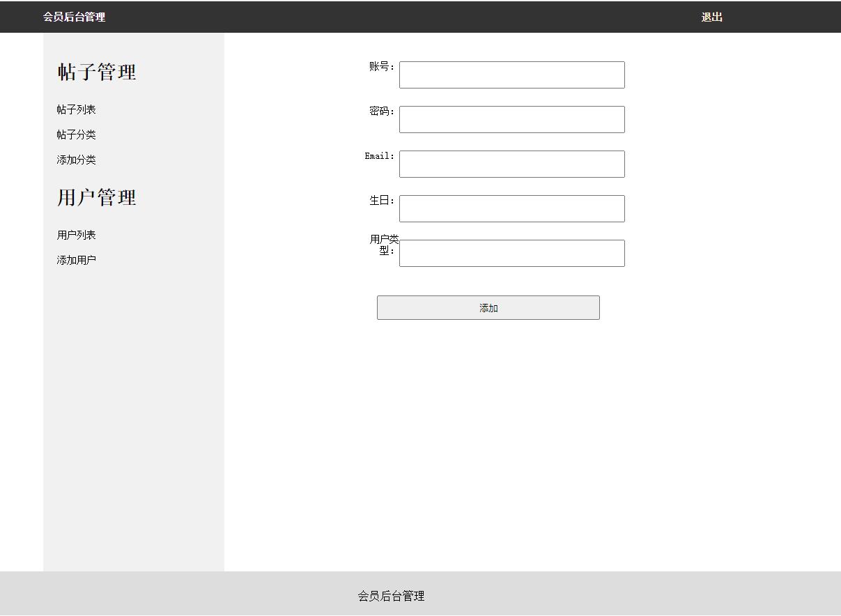Click the footer 会员后台管理 text
This screenshot has width=841, height=616.
(391, 596)
